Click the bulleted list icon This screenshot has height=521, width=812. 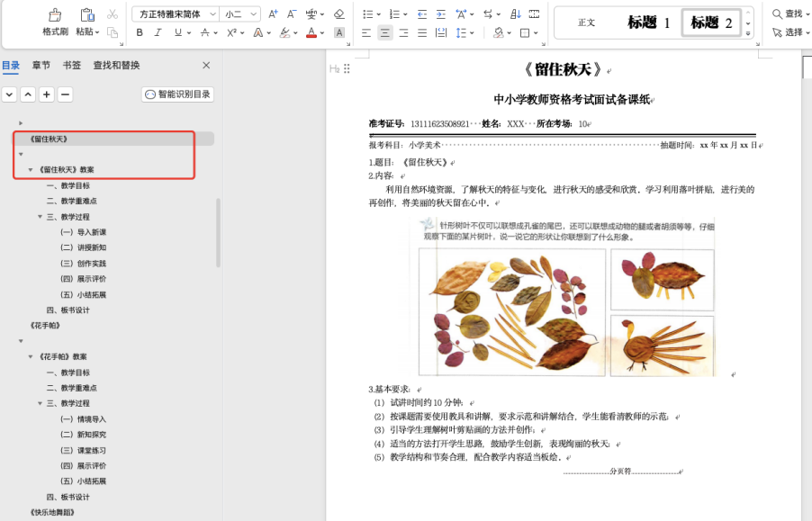pyautogui.click(x=367, y=14)
